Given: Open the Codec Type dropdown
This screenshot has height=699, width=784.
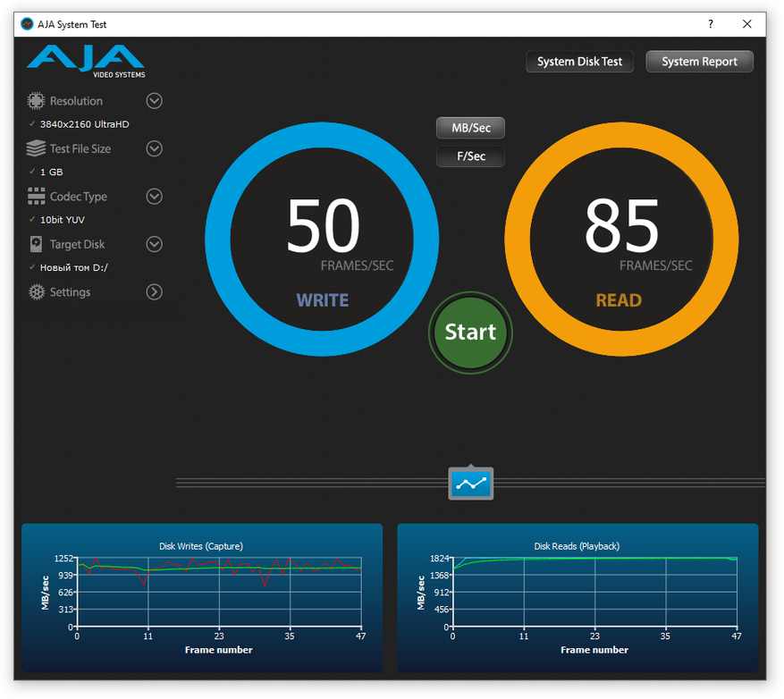Looking at the screenshot, I should [x=154, y=197].
